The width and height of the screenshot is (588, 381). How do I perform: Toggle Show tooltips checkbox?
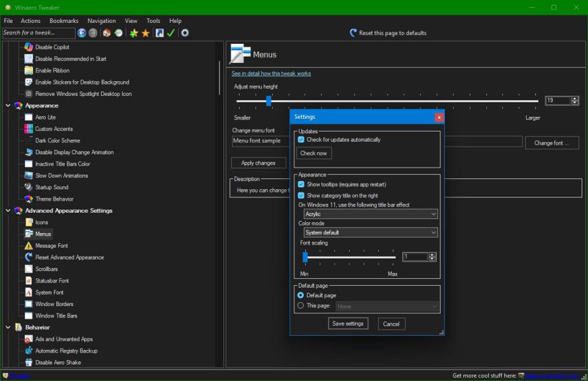tap(301, 184)
